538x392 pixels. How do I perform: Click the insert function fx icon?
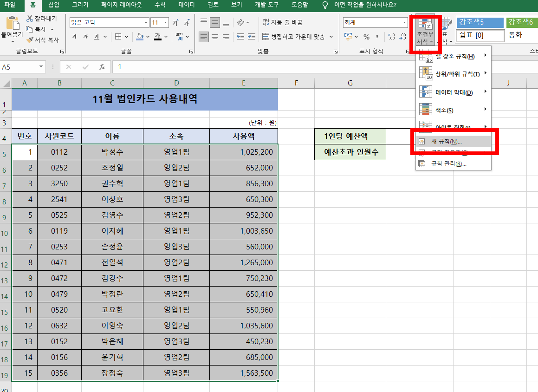pos(102,67)
